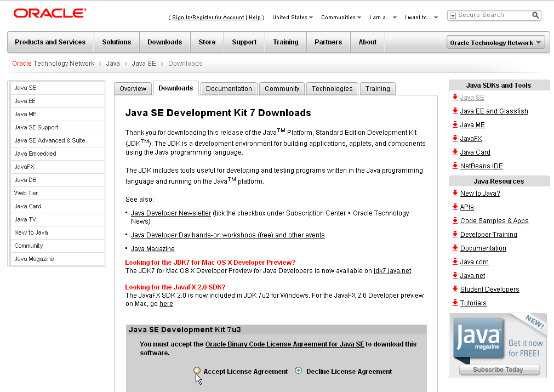Image resolution: width=554 pixels, height=392 pixels.
Task: Click red arrow icon next to Tutorials
Action: [455, 303]
